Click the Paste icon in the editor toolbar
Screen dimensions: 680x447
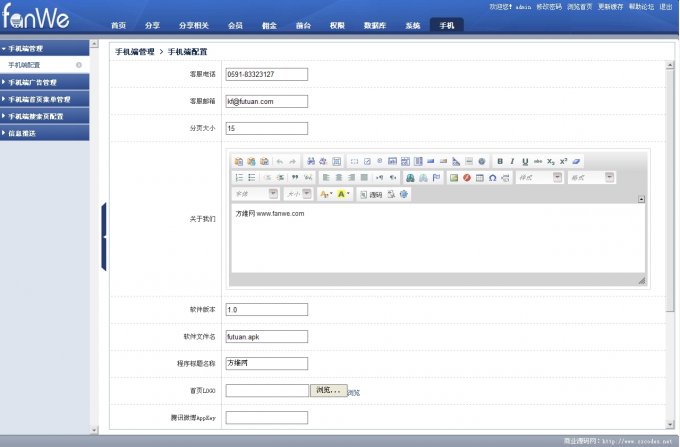[x=239, y=161]
